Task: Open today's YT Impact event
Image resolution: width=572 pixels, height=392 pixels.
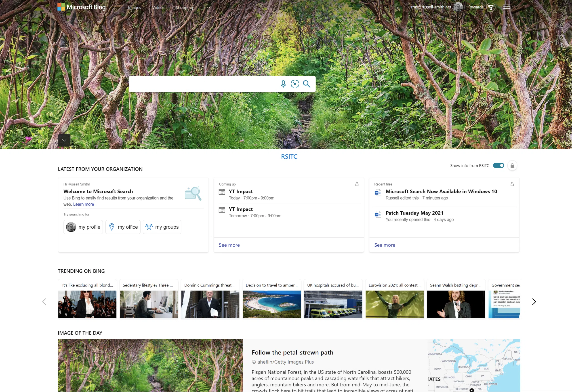Action: pyautogui.click(x=241, y=192)
